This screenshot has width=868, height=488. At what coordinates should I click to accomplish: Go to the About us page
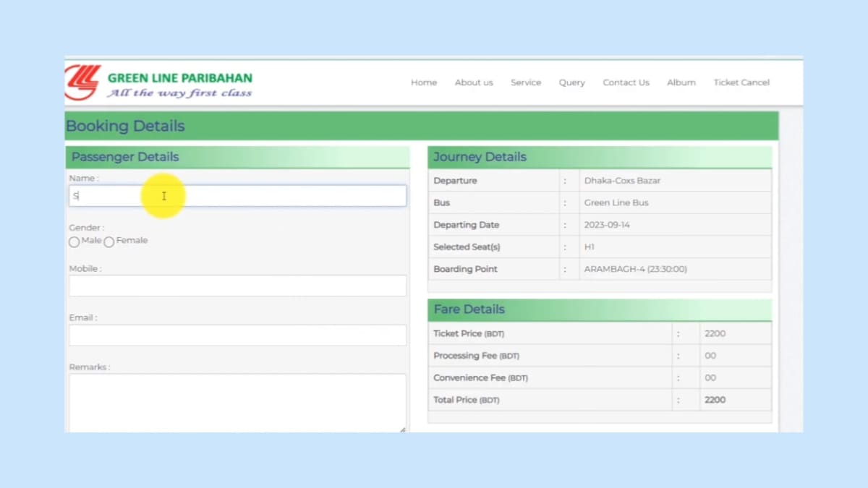click(474, 82)
